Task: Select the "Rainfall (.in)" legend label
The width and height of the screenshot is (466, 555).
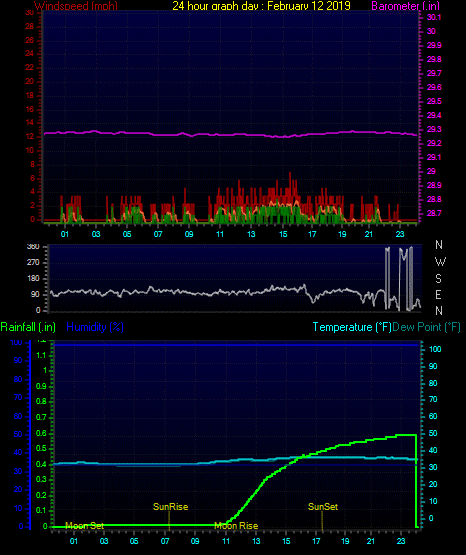Action: pyautogui.click(x=28, y=327)
